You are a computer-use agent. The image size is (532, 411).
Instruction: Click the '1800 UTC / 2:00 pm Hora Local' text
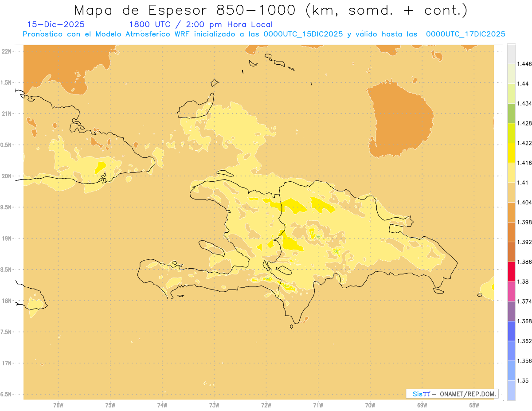click(200, 24)
